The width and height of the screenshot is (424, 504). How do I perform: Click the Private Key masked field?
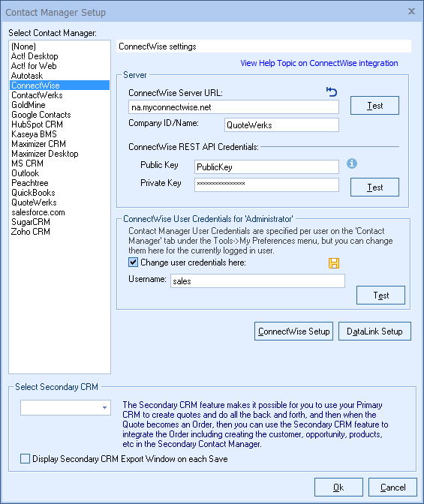pyautogui.click(x=266, y=184)
